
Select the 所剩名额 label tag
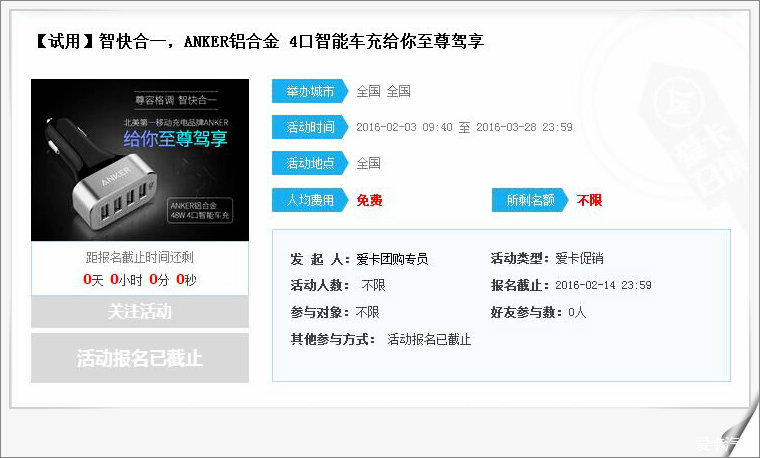(x=530, y=200)
